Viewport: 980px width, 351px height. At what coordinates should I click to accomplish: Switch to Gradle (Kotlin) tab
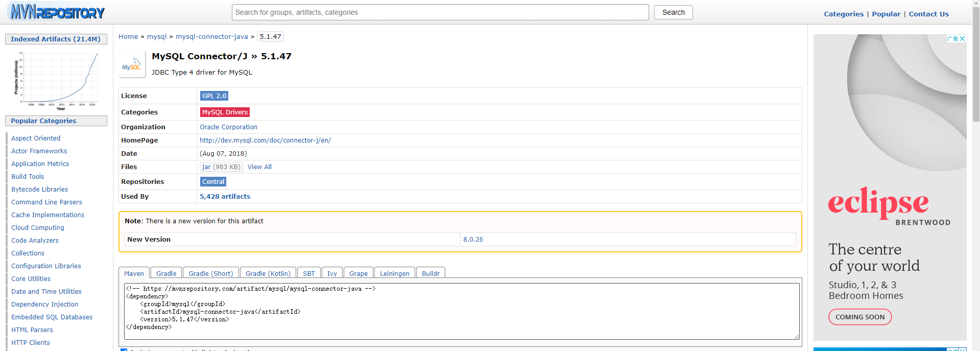click(268, 273)
